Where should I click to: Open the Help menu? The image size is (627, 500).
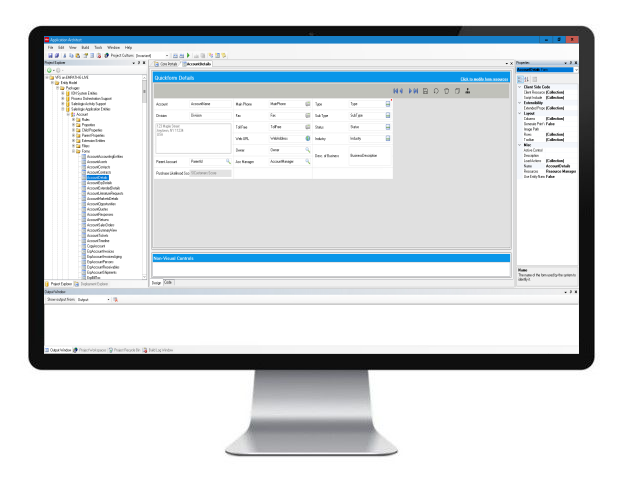(128, 47)
